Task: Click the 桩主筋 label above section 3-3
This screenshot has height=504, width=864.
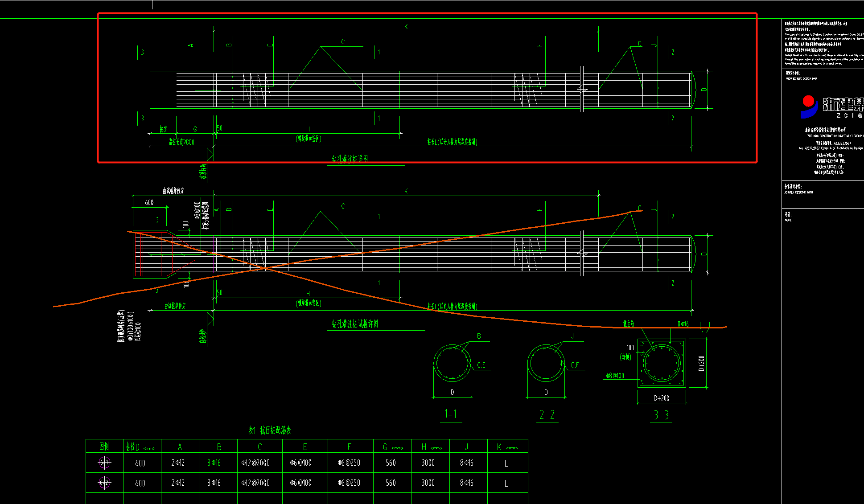Action: [629, 324]
